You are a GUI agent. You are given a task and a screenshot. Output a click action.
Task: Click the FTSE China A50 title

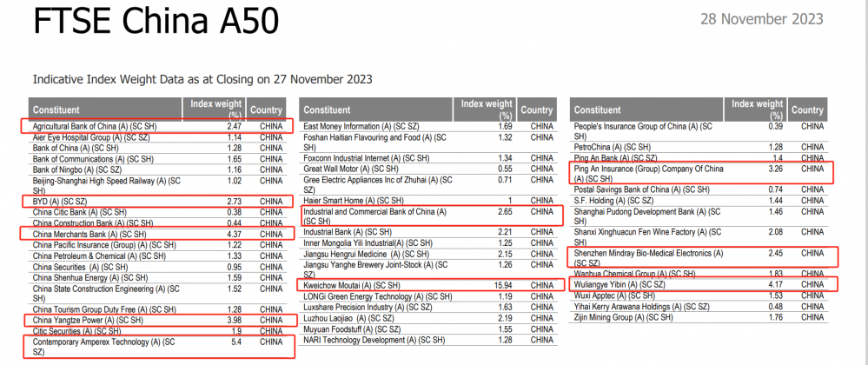pyautogui.click(x=156, y=21)
